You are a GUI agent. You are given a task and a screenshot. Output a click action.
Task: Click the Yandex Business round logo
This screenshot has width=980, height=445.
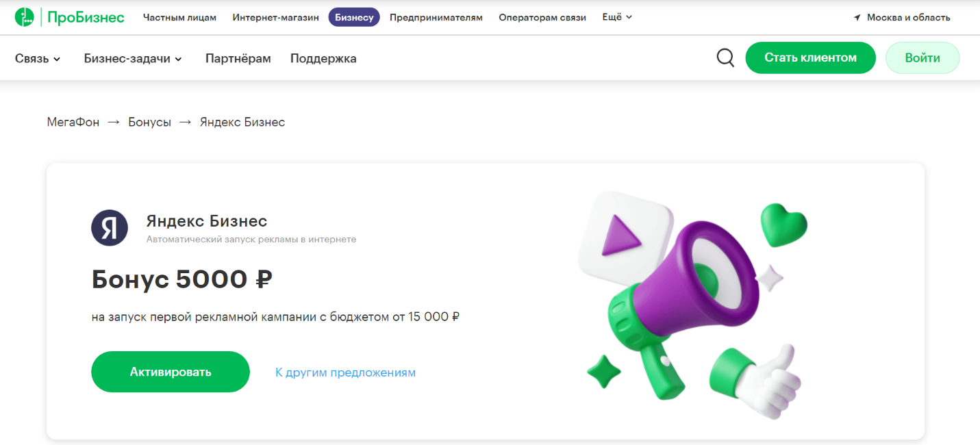(110, 228)
